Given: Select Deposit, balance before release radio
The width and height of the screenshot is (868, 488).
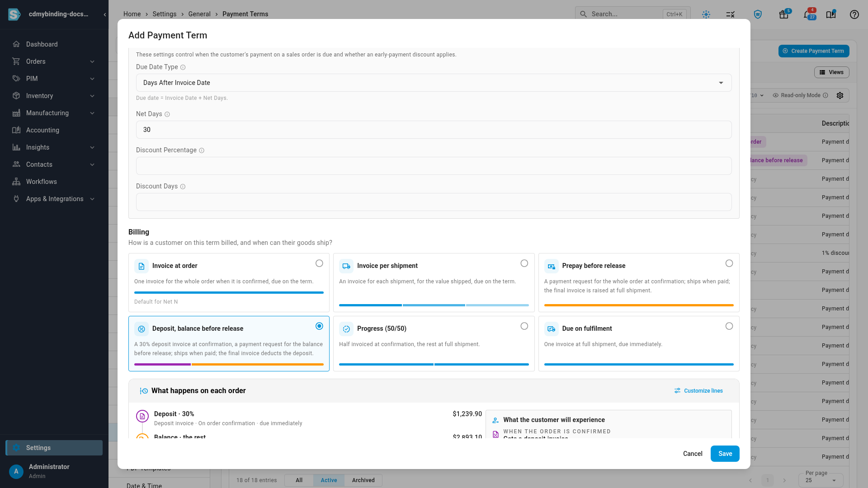Looking at the screenshot, I should tap(319, 326).
